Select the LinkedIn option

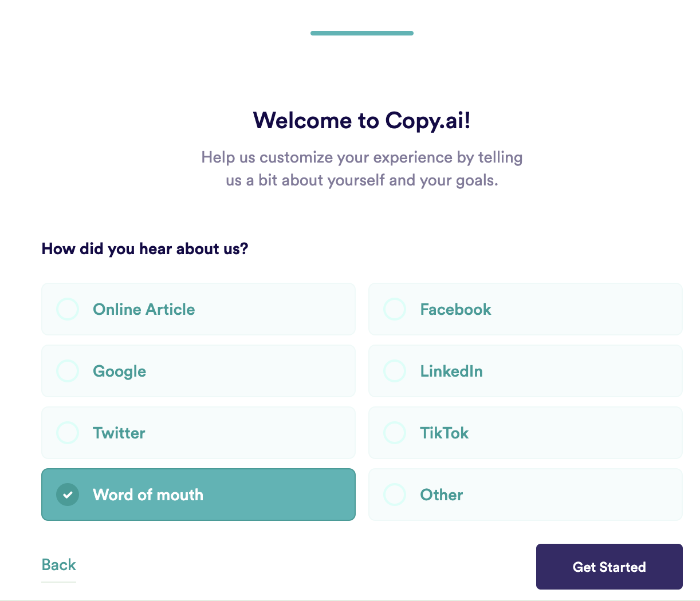pos(525,371)
